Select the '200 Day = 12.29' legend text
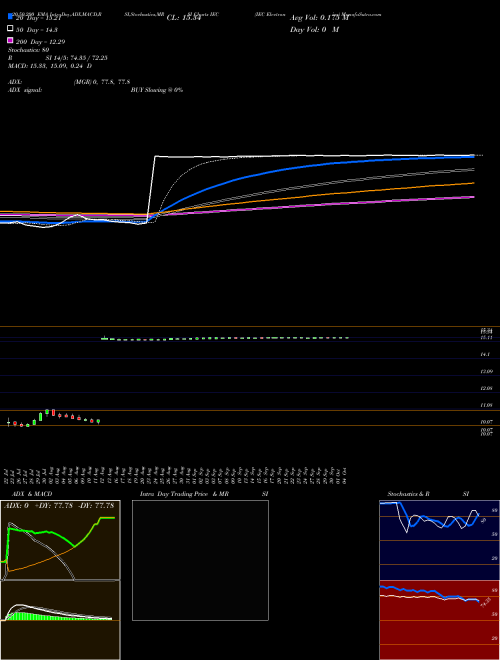The width and height of the screenshot is (500, 660). click(x=40, y=42)
